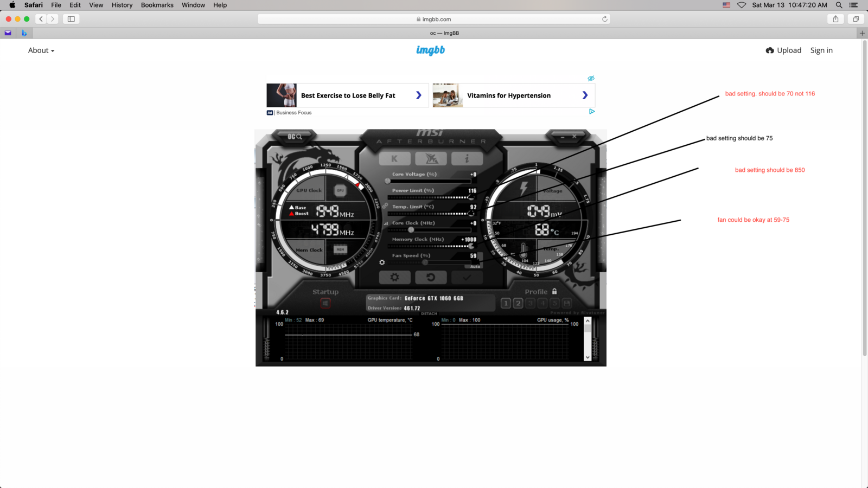Screen dimensions: 868x488
Task: Open the Help menu
Action: click(x=220, y=5)
